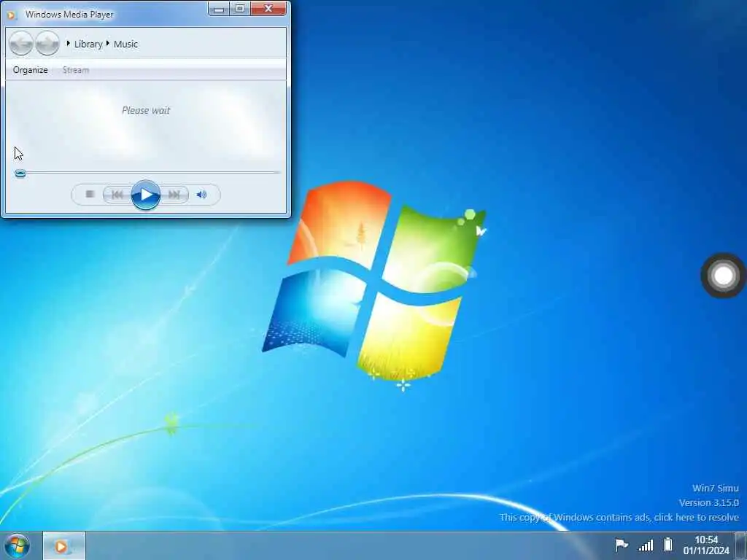Mute the volume speaker icon

click(201, 194)
